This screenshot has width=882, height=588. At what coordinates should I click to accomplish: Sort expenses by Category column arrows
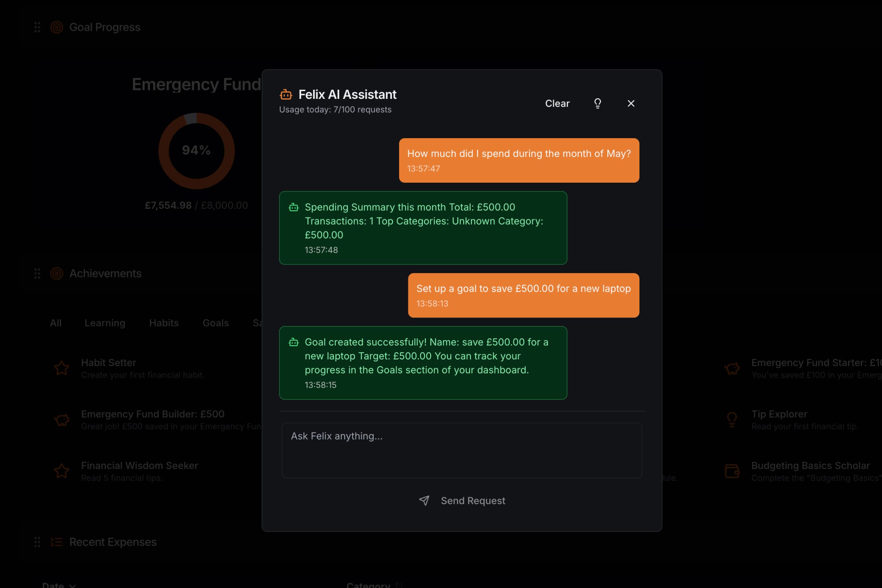coord(399,585)
